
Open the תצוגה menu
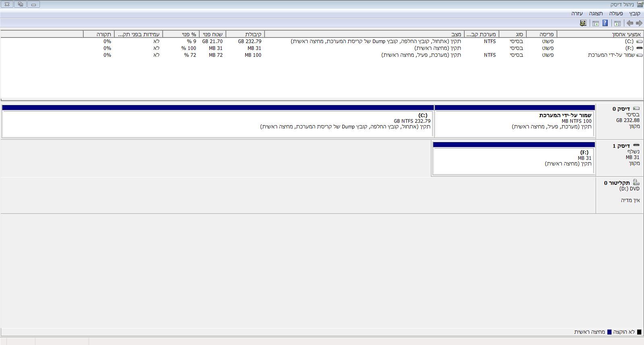click(596, 13)
